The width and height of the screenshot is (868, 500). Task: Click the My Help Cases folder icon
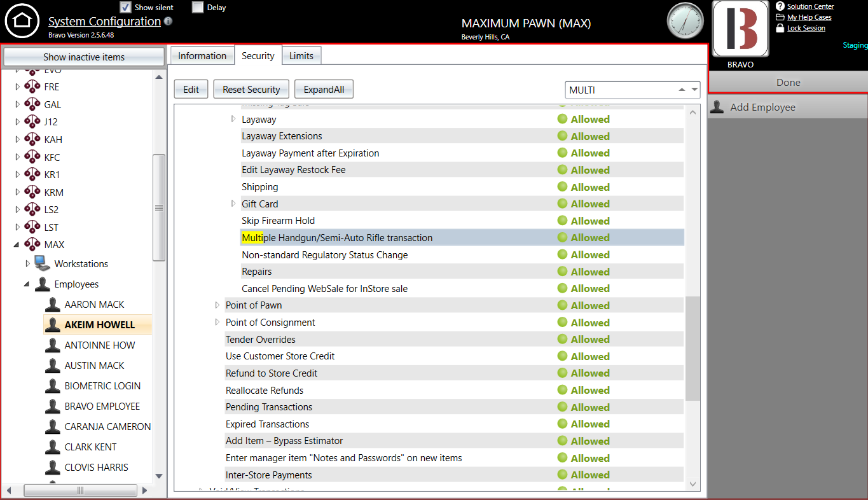tap(780, 17)
